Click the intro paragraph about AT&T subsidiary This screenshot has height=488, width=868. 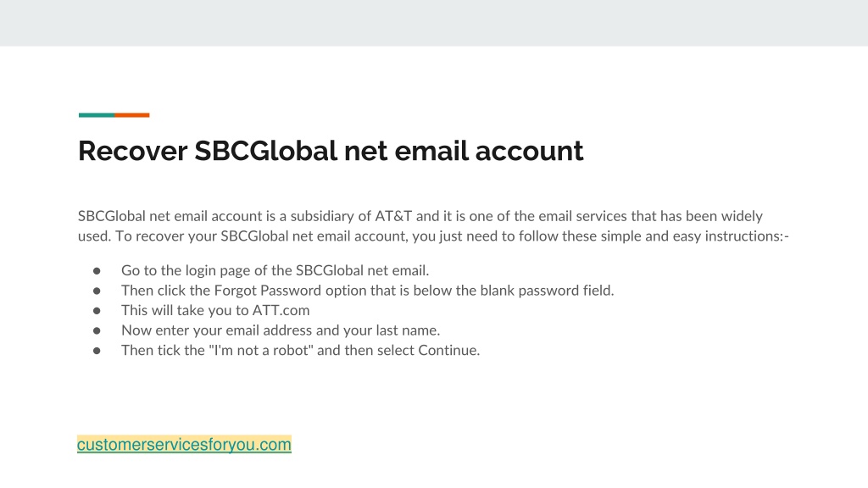pos(433,225)
